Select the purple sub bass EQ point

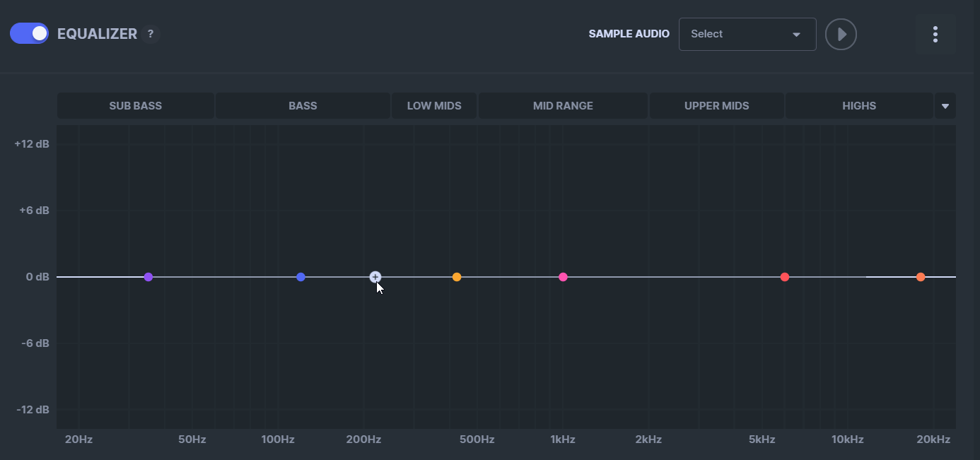click(x=148, y=277)
